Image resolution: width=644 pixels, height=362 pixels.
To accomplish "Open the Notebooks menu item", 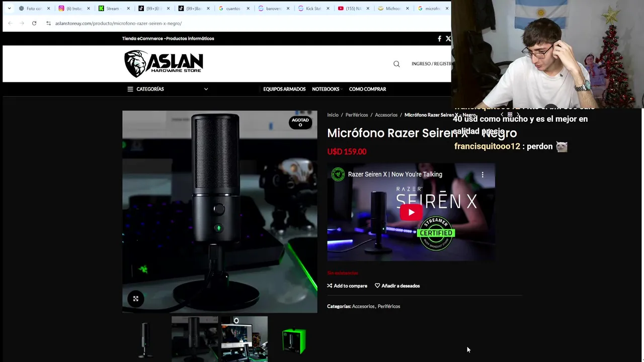I will click(326, 89).
